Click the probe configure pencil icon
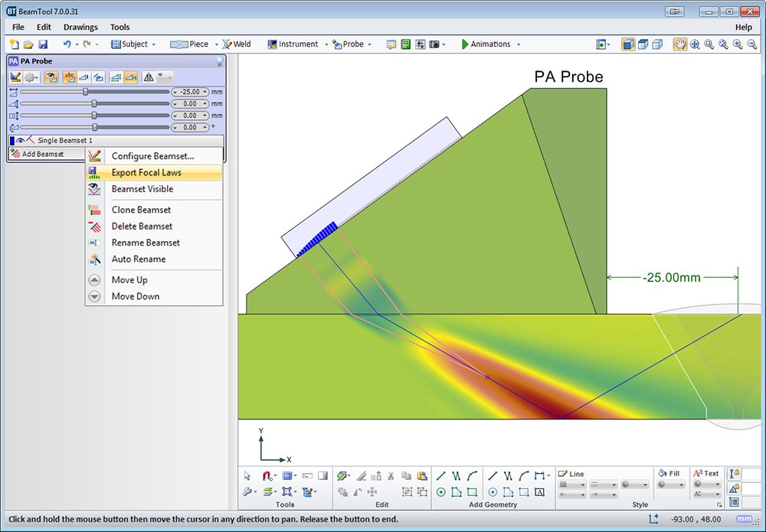The image size is (766, 532). (x=15, y=77)
